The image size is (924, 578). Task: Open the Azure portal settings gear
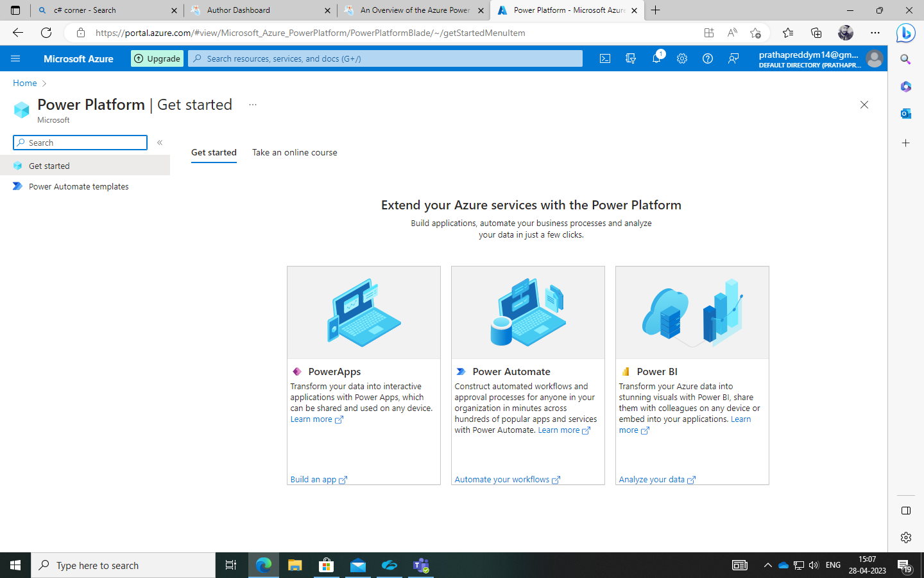point(681,58)
